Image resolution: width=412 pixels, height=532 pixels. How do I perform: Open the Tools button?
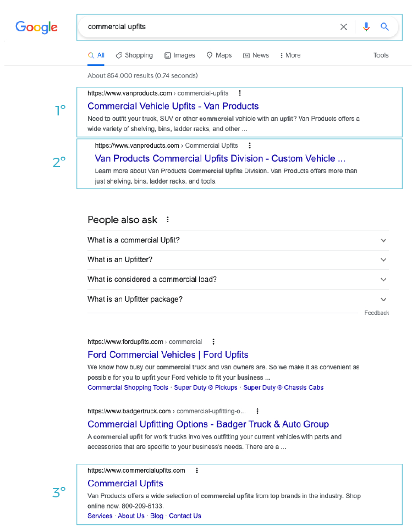[381, 56]
